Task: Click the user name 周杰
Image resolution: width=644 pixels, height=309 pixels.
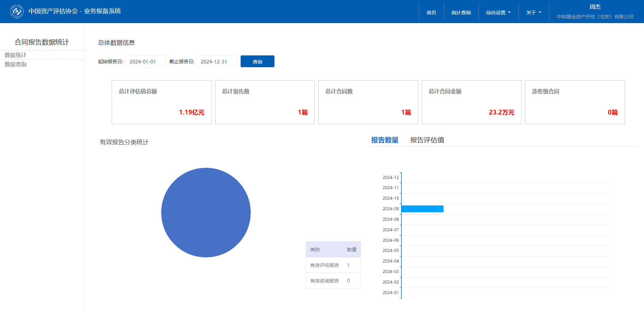Action: pyautogui.click(x=595, y=7)
